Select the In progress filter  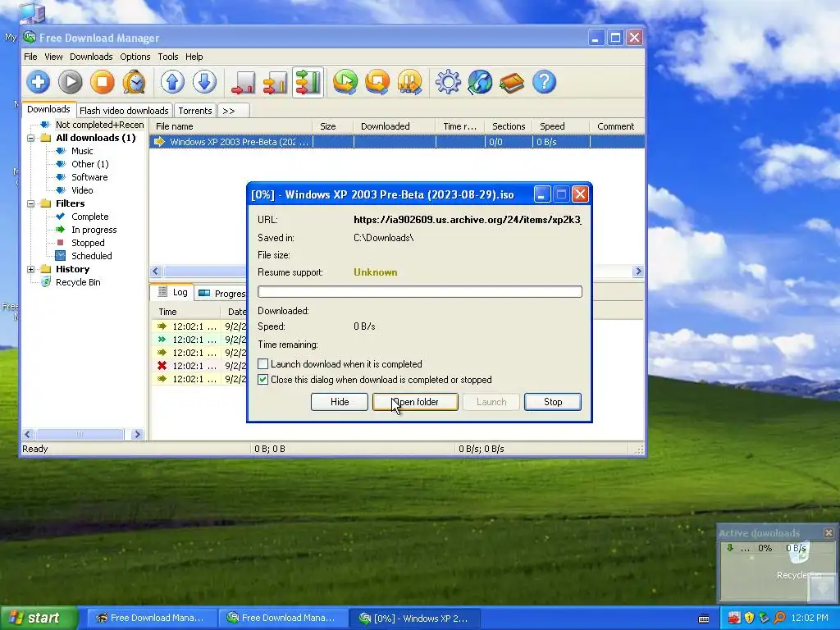click(x=94, y=230)
